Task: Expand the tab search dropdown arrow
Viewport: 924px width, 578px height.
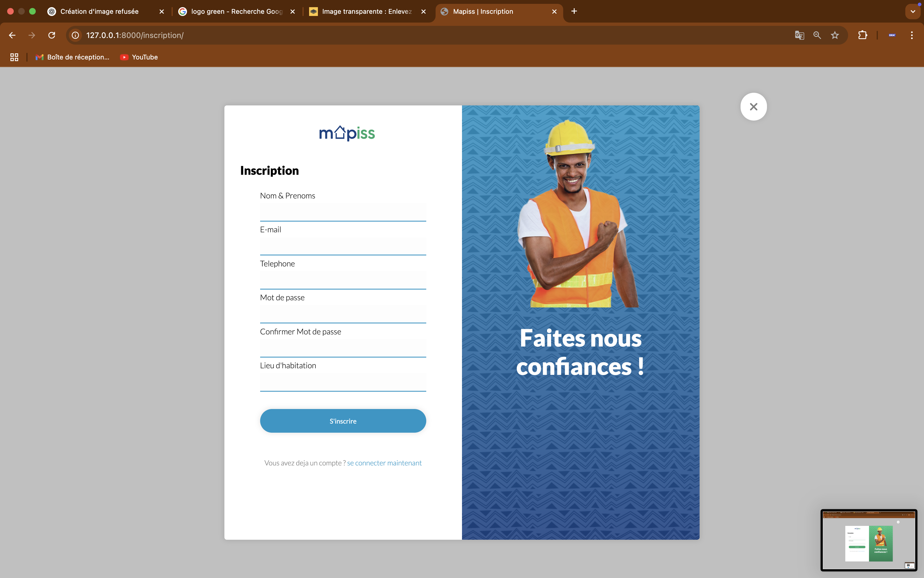Action: 913,12
